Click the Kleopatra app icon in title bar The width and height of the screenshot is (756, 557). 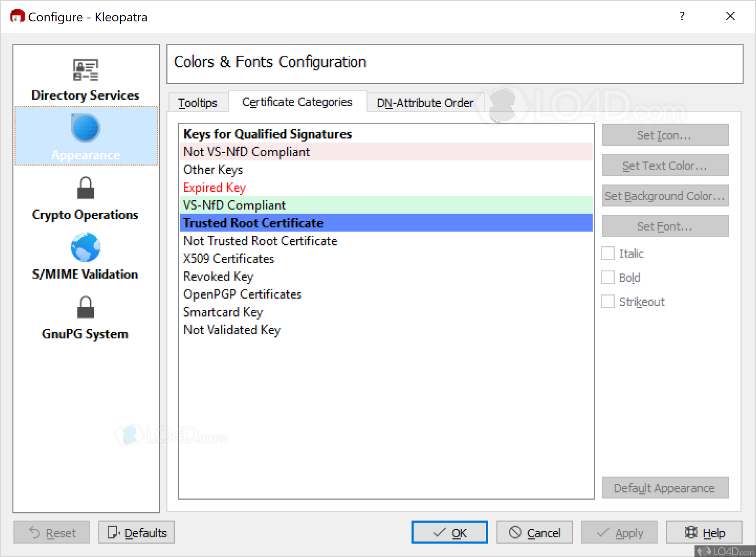(17, 17)
